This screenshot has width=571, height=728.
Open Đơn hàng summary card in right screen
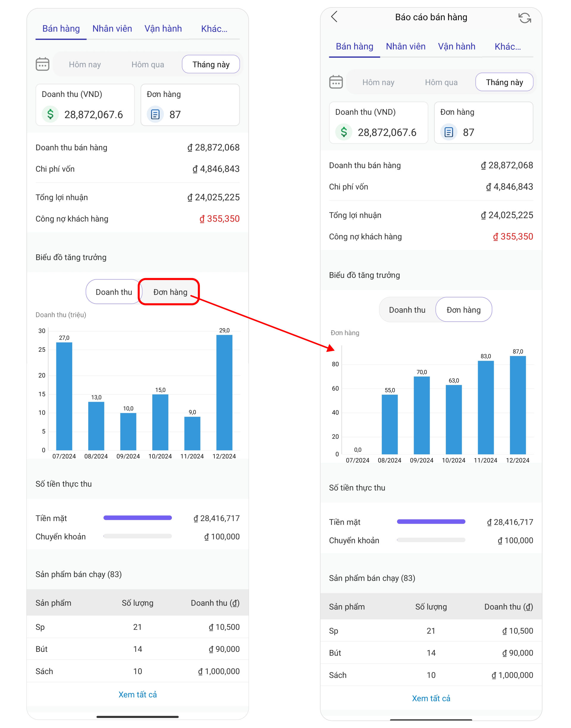tap(484, 123)
